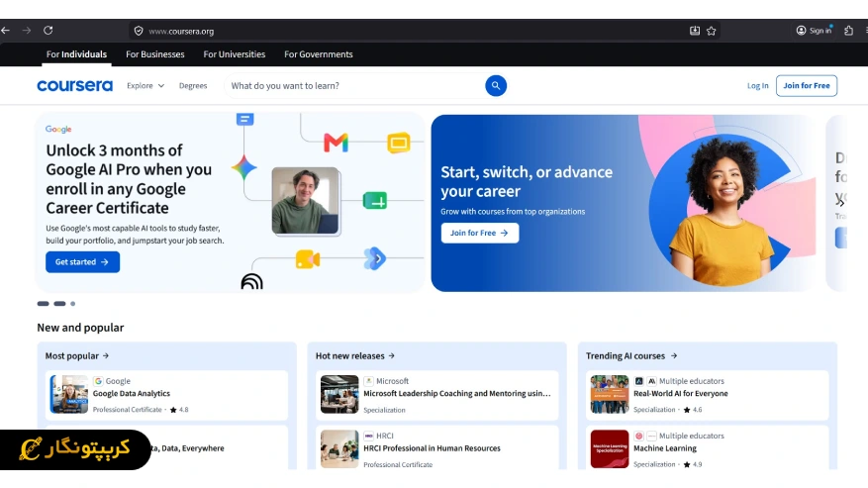Open the browser extensions puzzle icon

pyautogui.click(x=848, y=31)
